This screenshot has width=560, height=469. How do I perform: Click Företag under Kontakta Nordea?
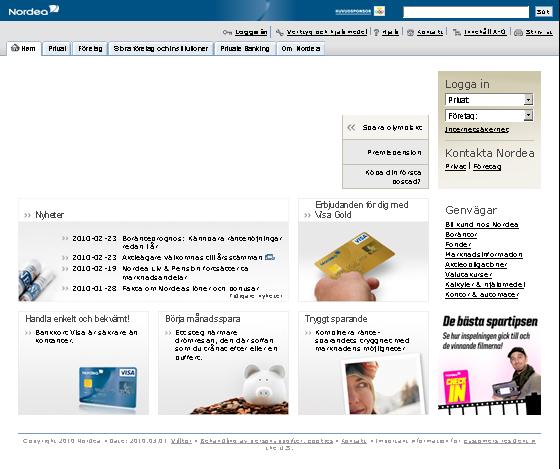coord(487,166)
